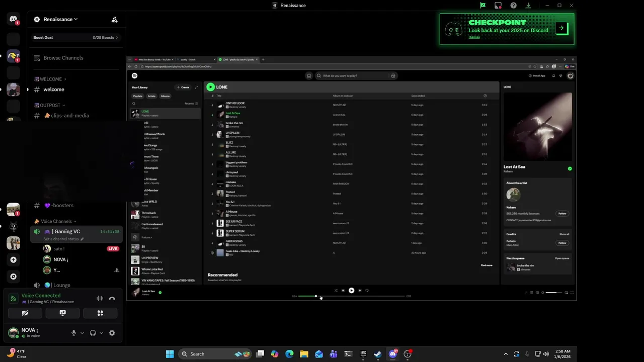Screen dimensions: 644x362
Task: Collapse the Voice Channels category
Action: (55, 221)
